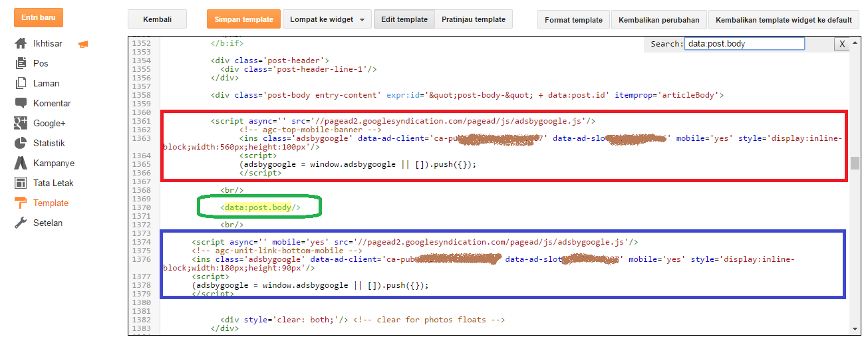Click the Format template button
The height and width of the screenshot is (339, 868).
(x=573, y=19)
